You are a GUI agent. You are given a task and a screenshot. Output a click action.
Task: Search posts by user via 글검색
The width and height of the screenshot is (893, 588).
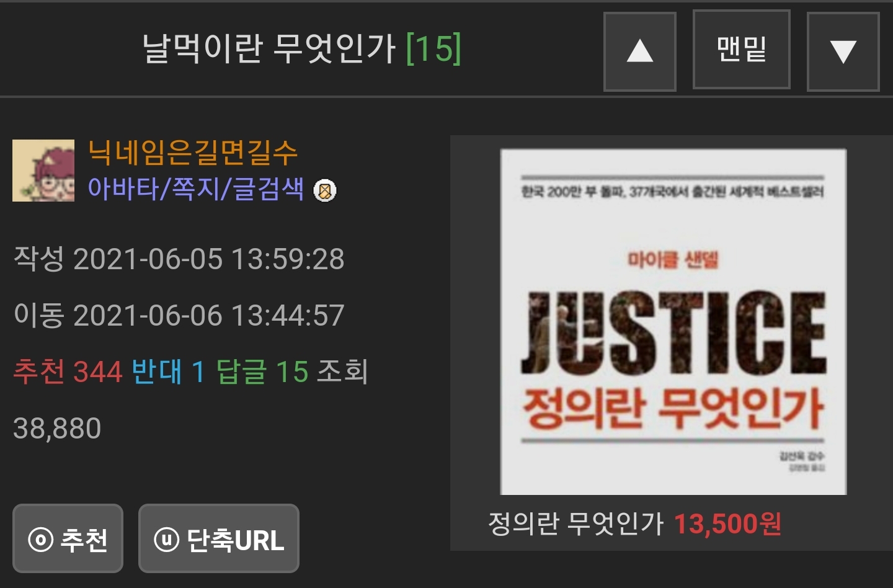click(x=268, y=189)
